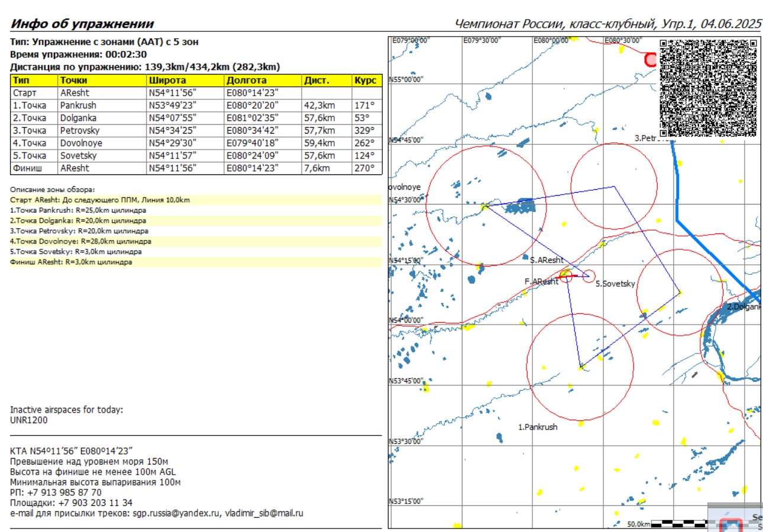This screenshot has height=532, width=763.
Task: Click the checkered 50,0km scale bar
Action: tap(683, 523)
